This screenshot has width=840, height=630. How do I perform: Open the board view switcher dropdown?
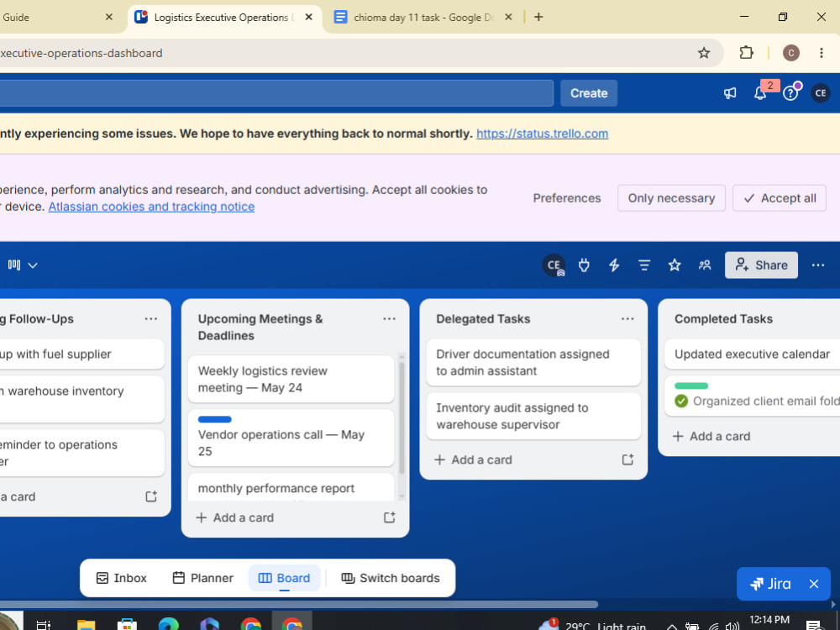[x=23, y=265]
